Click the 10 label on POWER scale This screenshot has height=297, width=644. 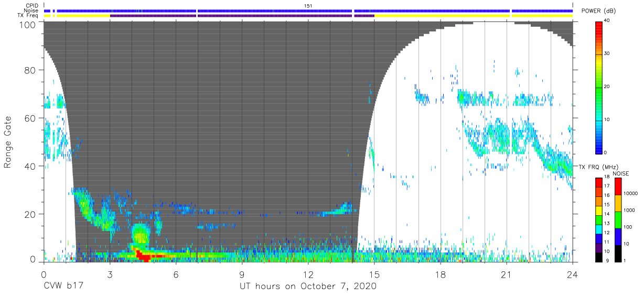[607, 119]
